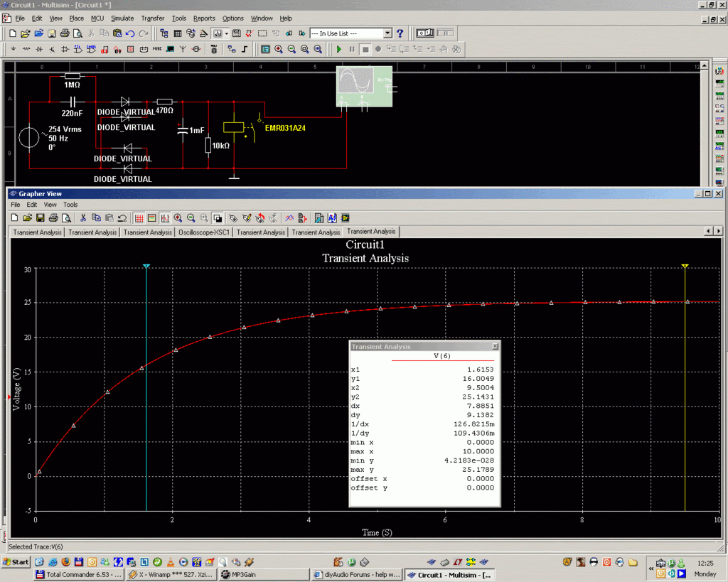Click the Undo icon in Grapher toolbar
Screen dimensions: 728x582
(x=122, y=218)
